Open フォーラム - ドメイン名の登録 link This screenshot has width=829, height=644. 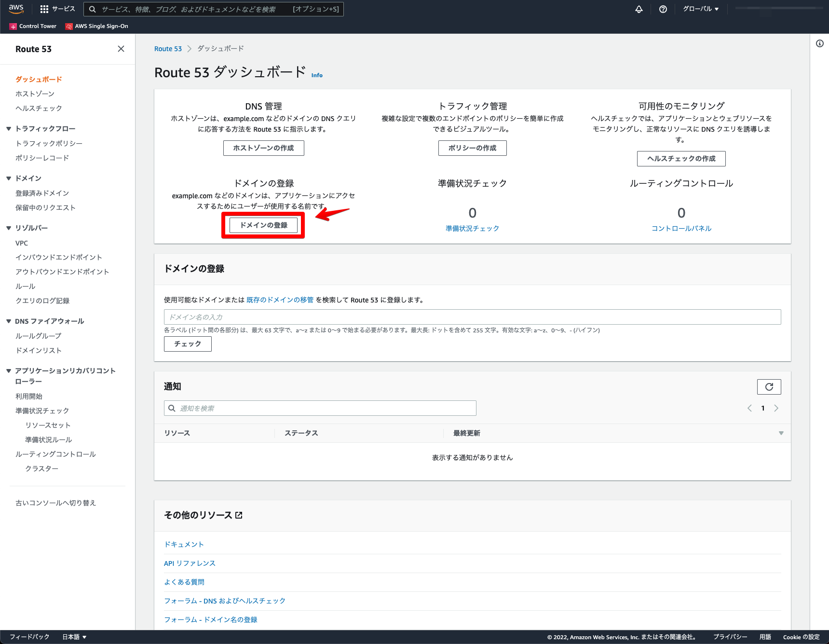[211, 619]
